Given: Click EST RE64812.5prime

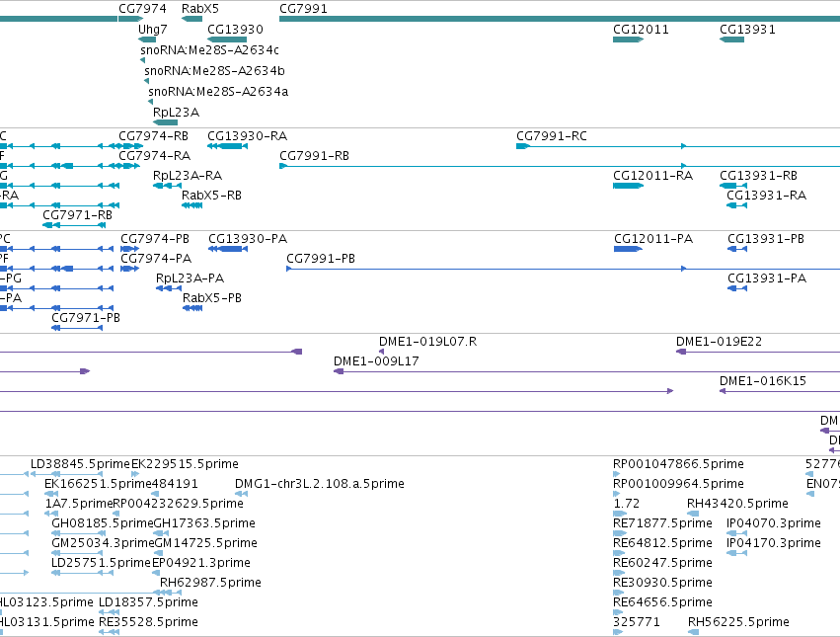Looking at the screenshot, I should click(662, 543).
